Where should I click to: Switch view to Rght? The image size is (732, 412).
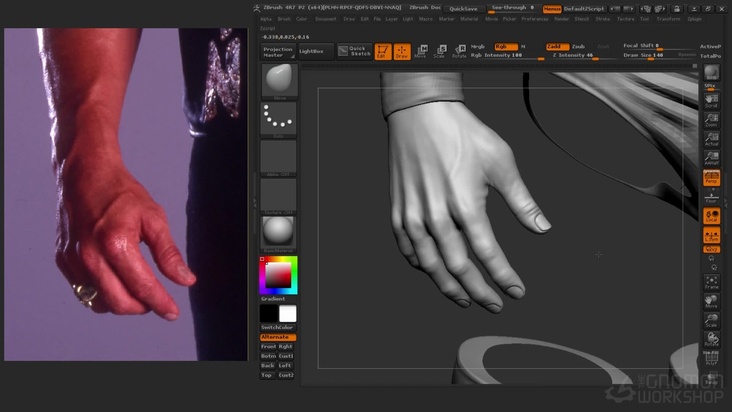click(286, 347)
